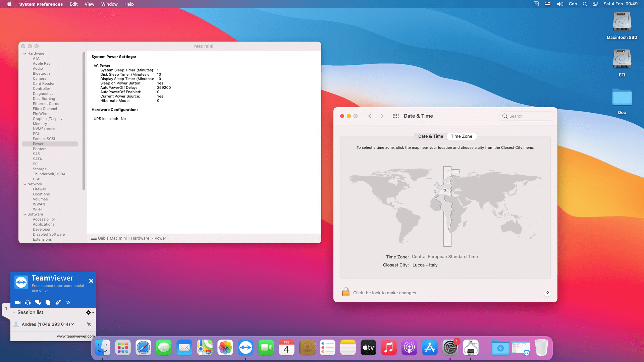
Task: Click the show-all grid icon in System Preferences
Action: [x=396, y=116]
